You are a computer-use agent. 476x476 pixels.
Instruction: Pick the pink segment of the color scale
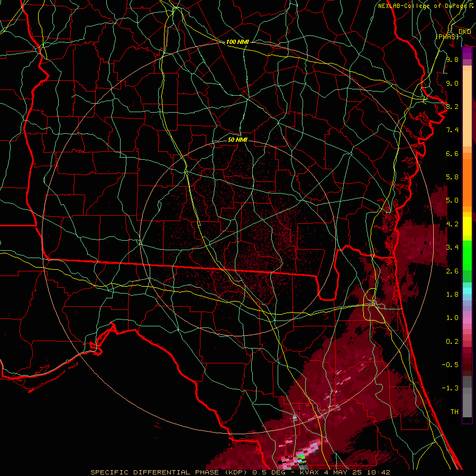(467, 320)
